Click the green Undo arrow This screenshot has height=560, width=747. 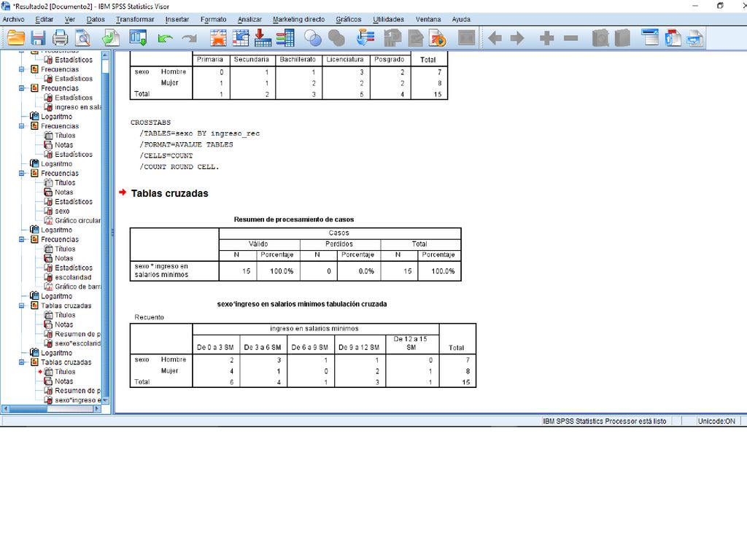click(166, 38)
